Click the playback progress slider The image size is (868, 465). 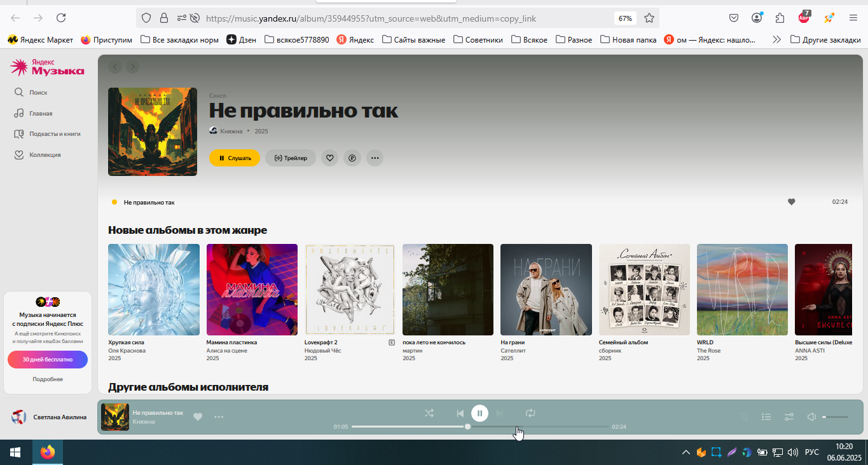click(x=480, y=427)
